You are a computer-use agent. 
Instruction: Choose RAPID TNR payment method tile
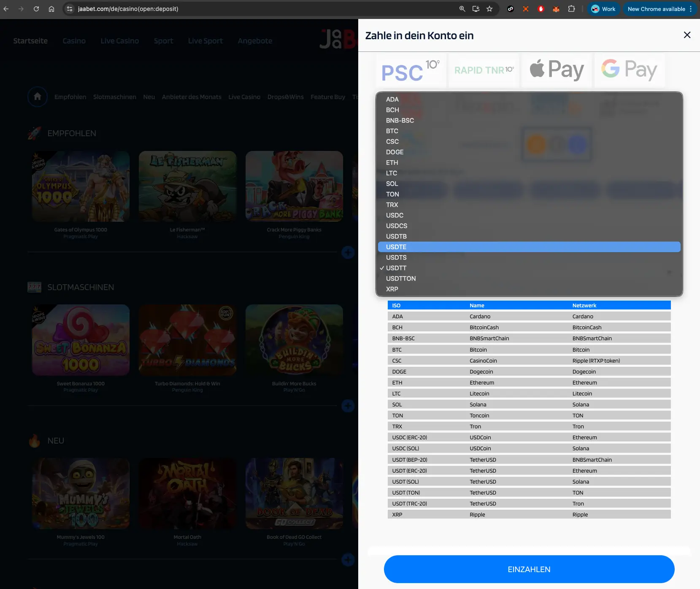pyautogui.click(x=484, y=70)
